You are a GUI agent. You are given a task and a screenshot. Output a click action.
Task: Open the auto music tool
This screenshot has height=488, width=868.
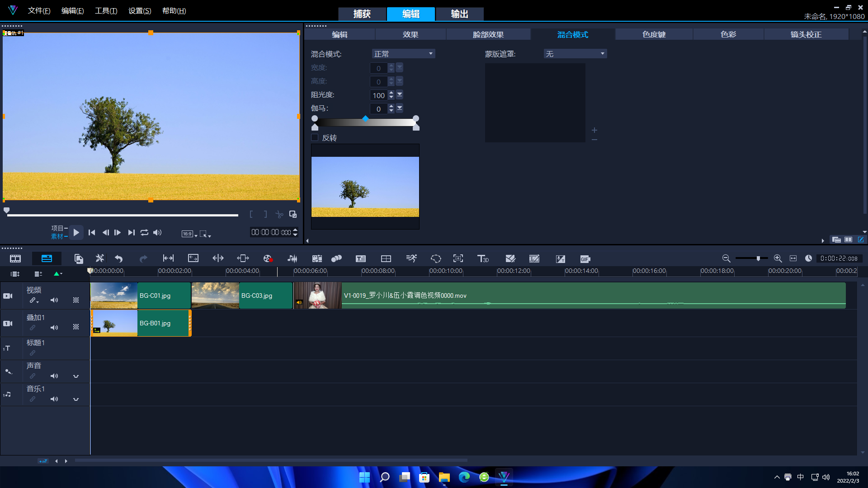[317, 258]
